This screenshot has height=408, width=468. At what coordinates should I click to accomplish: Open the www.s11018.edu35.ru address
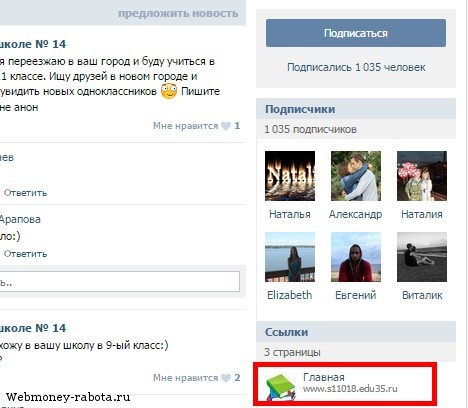pyautogui.click(x=350, y=389)
